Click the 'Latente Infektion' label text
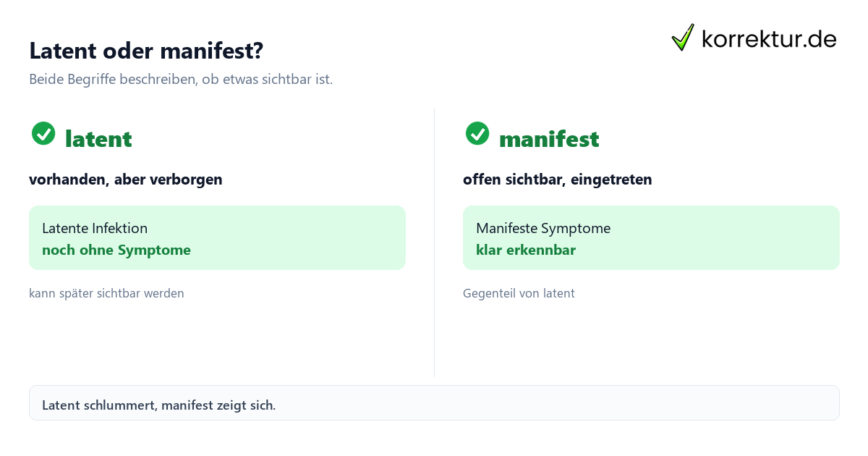Screen dimensions: 868x456 pyautogui.click(x=95, y=228)
